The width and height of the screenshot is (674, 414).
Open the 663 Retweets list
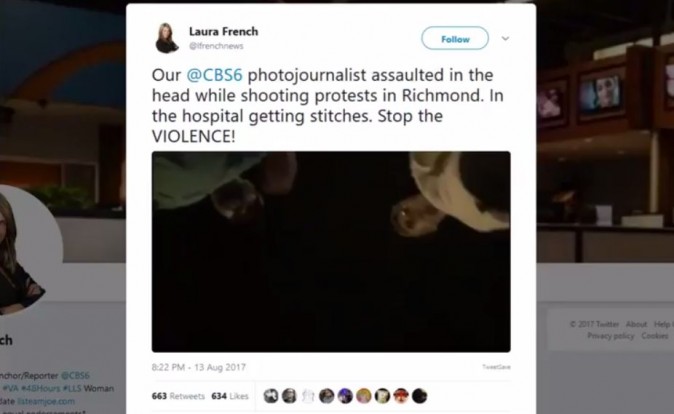[x=176, y=396]
